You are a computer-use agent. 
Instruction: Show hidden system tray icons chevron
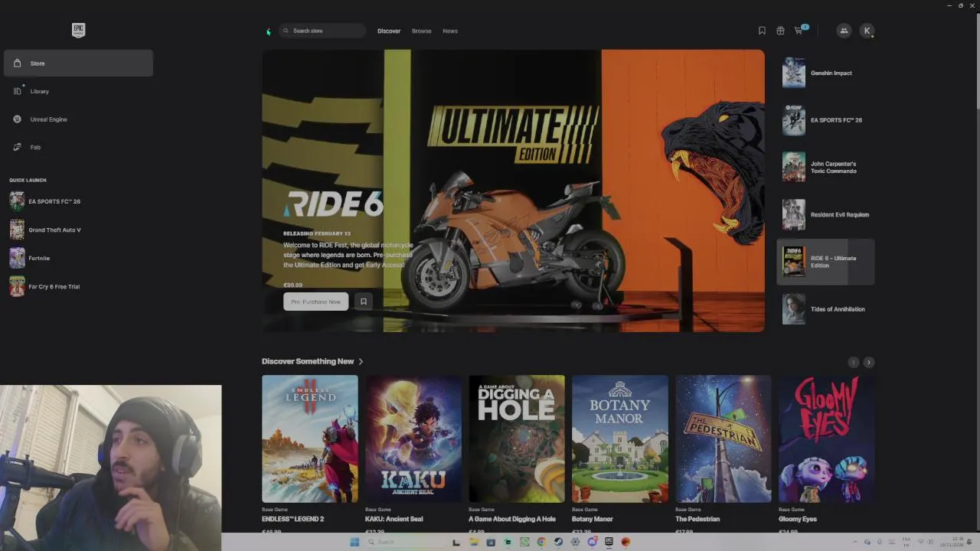pos(855,542)
